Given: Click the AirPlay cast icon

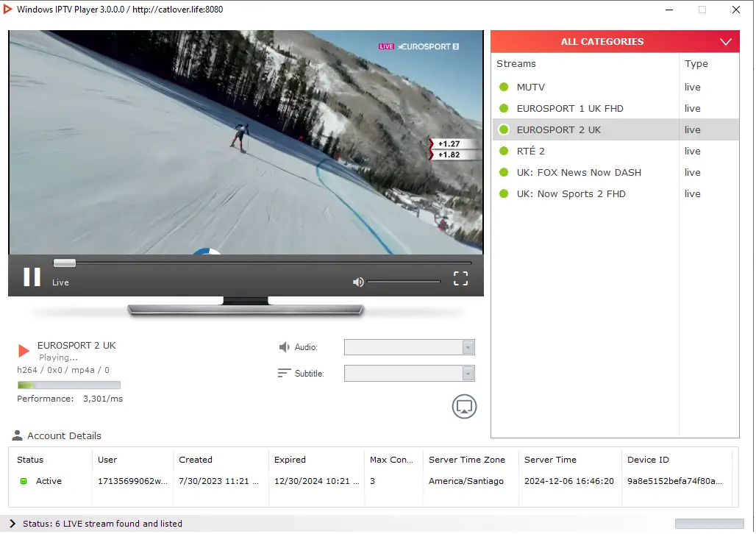Looking at the screenshot, I should tap(464, 406).
